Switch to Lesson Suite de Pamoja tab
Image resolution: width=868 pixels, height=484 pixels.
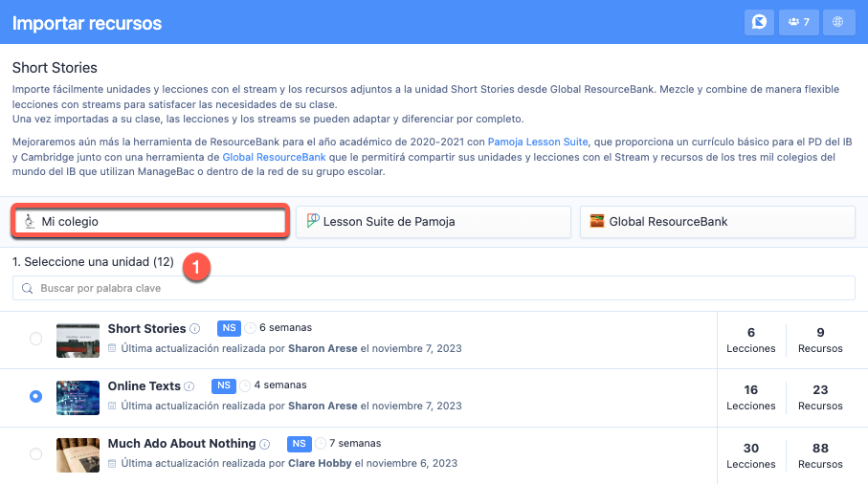[x=434, y=221]
